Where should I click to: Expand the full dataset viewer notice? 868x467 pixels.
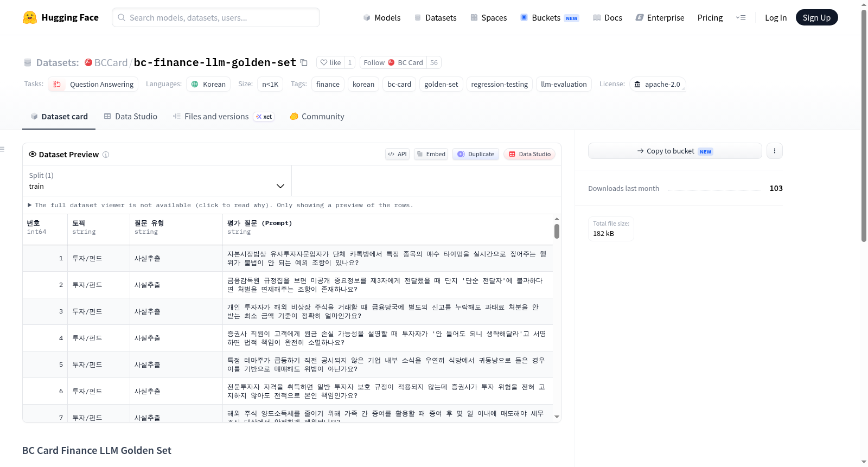click(x=220, y=205)
